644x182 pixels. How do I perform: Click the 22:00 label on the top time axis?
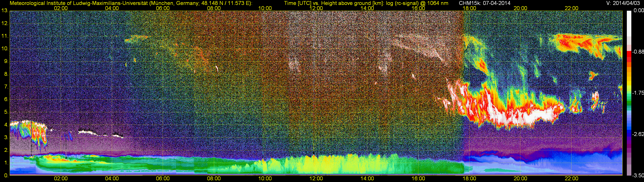tap(571, 8)
